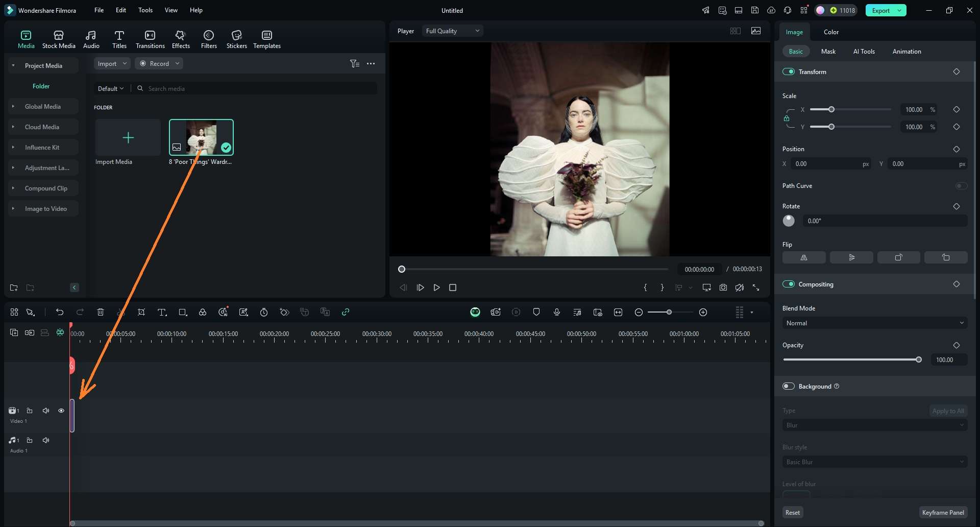Add keyframe for Rotate
This screenshot has height=527, width=980.
[x=957, y=206]
